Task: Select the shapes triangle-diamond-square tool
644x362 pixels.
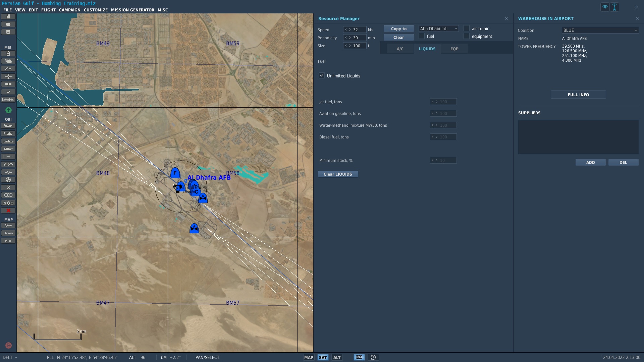Action: 8,203
